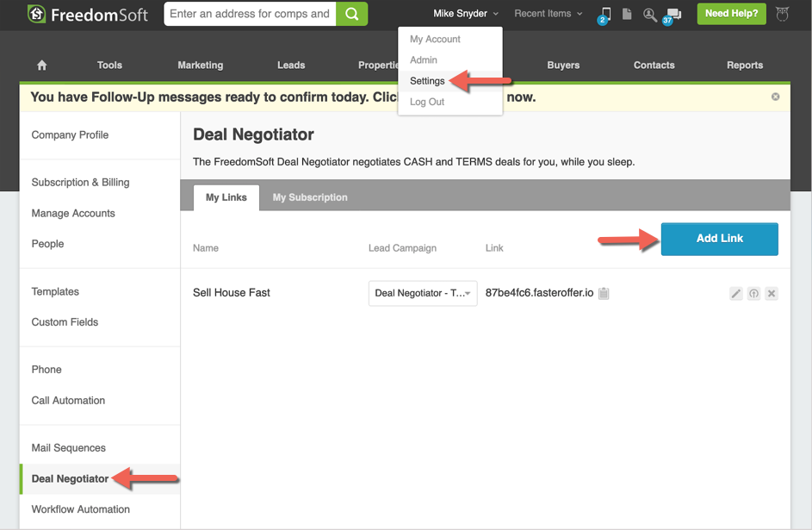Viewport: 812px width, 530px height.
Task: Open the Reports navigation menu
Action: (x=745, y=65)
